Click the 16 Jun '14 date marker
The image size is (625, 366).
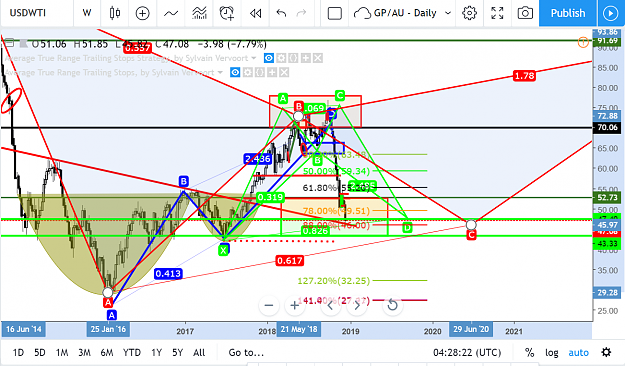(24, 329)
